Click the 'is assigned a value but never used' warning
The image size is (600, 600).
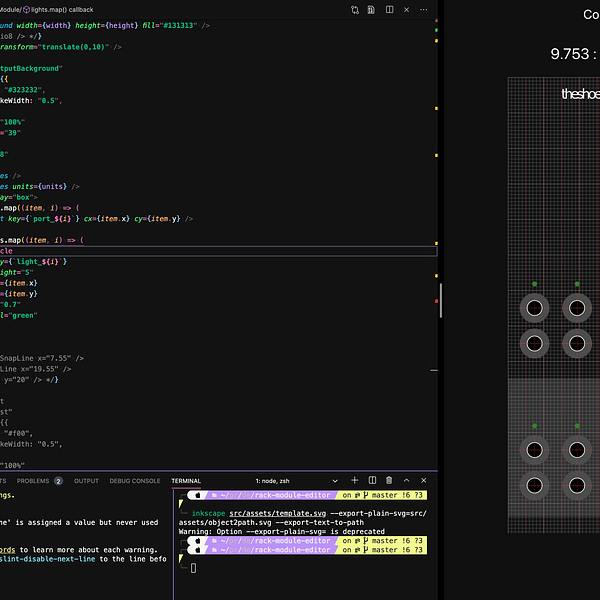pyautogui.click(x=87, y=522)
